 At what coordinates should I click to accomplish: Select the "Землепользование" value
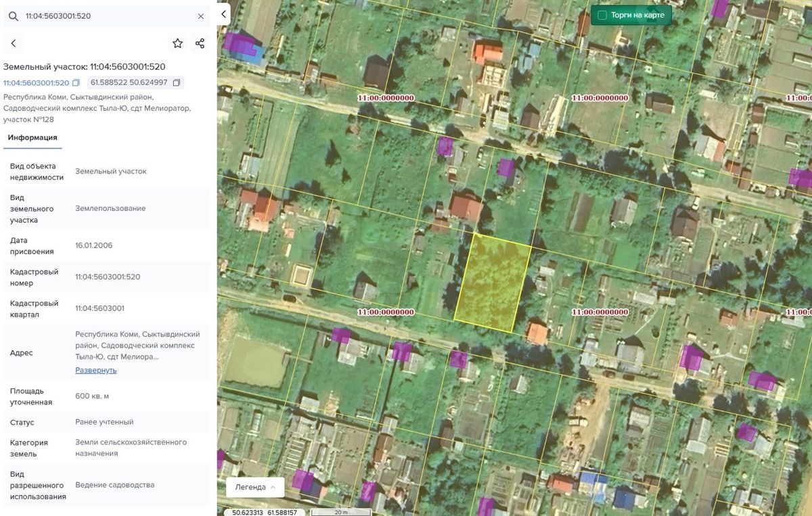click(110, 208)
